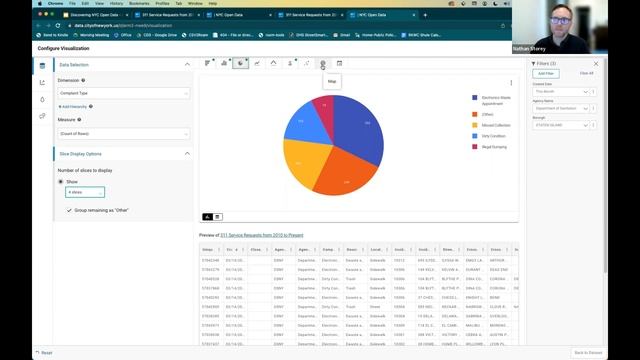Screen dimensions: 640x360
Task: Switch preview to chart view button
Action: point(207,217)
